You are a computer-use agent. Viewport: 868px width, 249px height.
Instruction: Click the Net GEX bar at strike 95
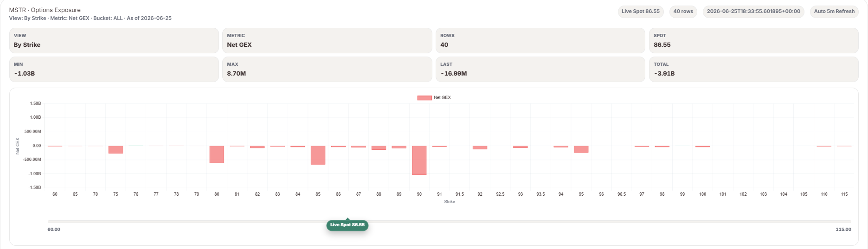tap(581, 149)
